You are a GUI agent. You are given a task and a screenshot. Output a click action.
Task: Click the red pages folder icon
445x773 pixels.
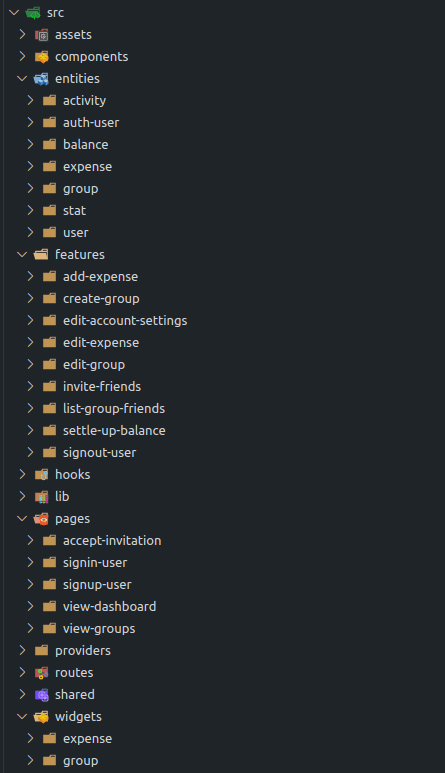(x=41, y=519)
